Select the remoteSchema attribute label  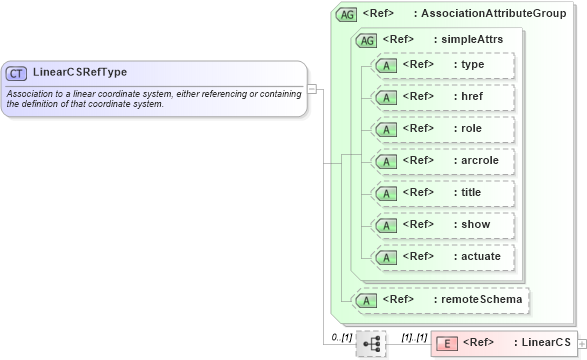coord(481,299)
